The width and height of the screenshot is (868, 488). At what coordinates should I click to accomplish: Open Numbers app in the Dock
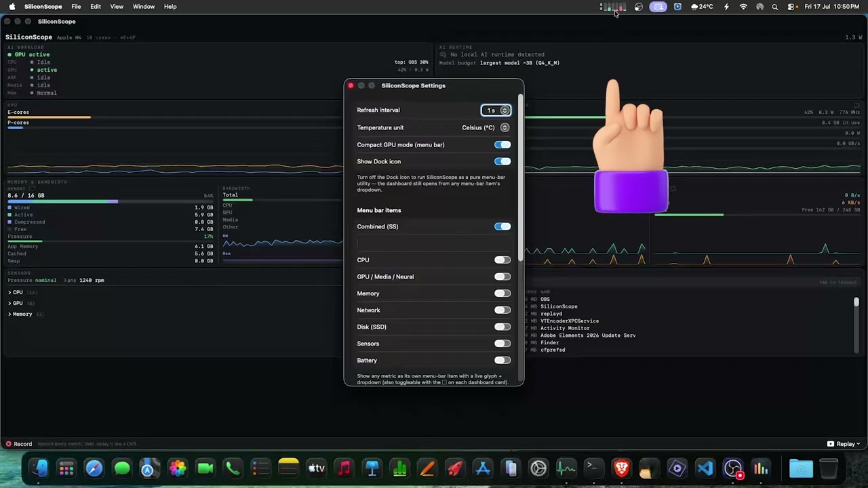399,468
